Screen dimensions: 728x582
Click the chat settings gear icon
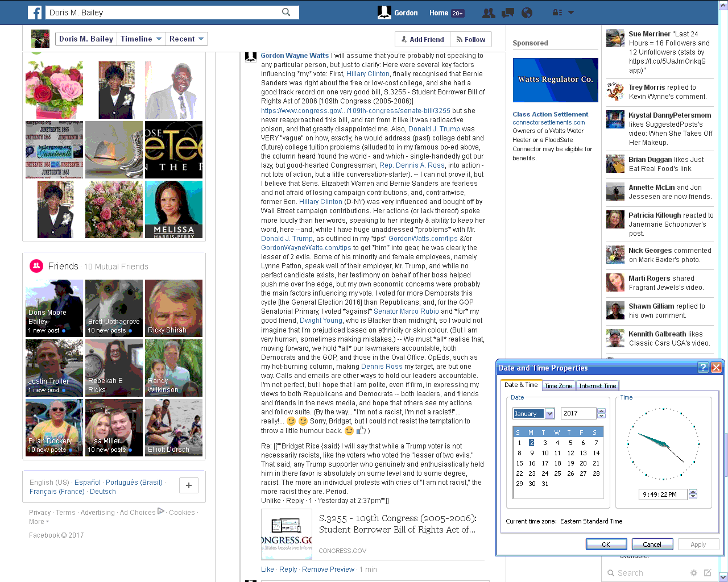[693, 573]
